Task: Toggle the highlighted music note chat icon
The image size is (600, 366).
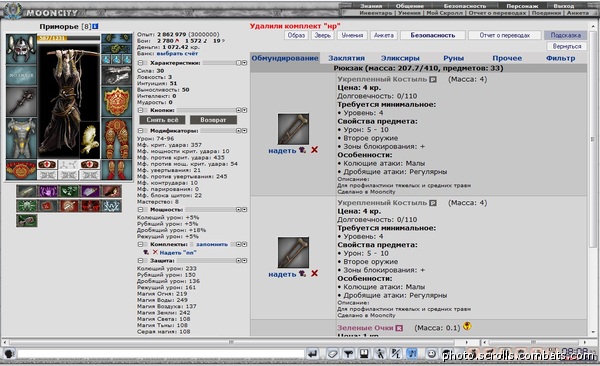Action: (x=412, y=354)
